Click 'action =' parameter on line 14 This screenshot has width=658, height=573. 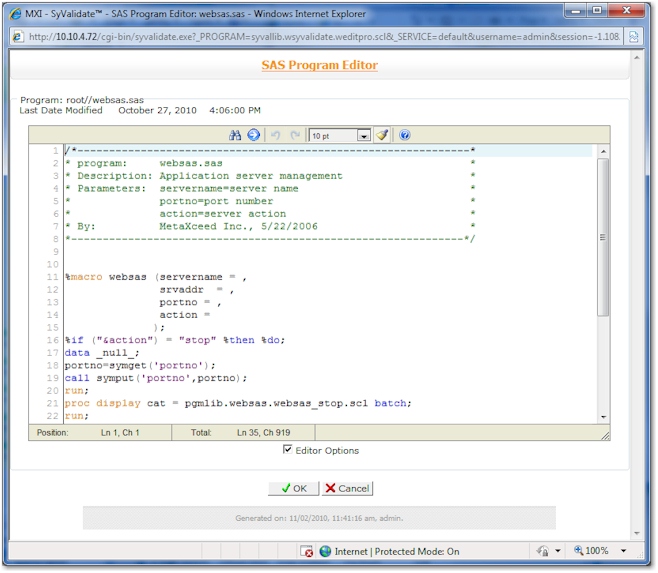[185, 315]
